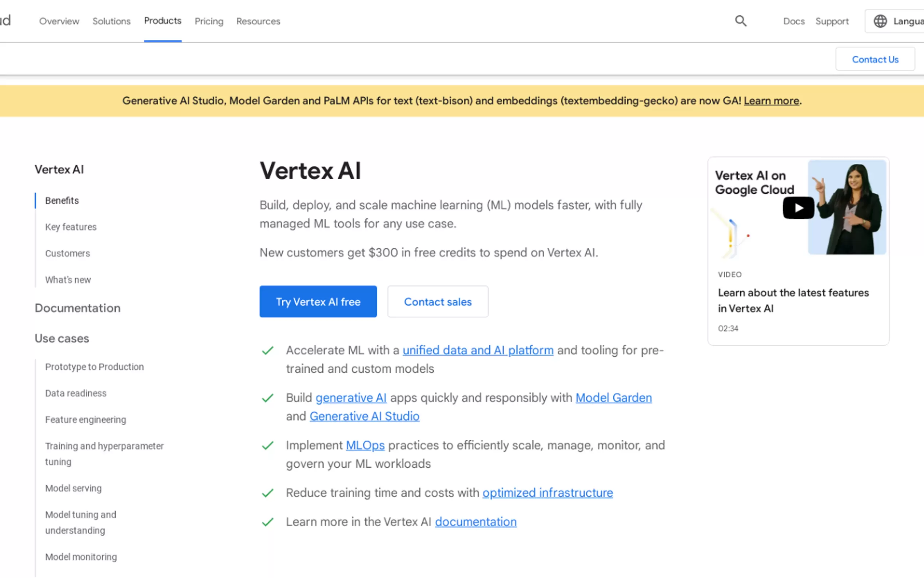Jump to Benefits in the sidebar
Screen dimensions: 924x578
(62, 200)
